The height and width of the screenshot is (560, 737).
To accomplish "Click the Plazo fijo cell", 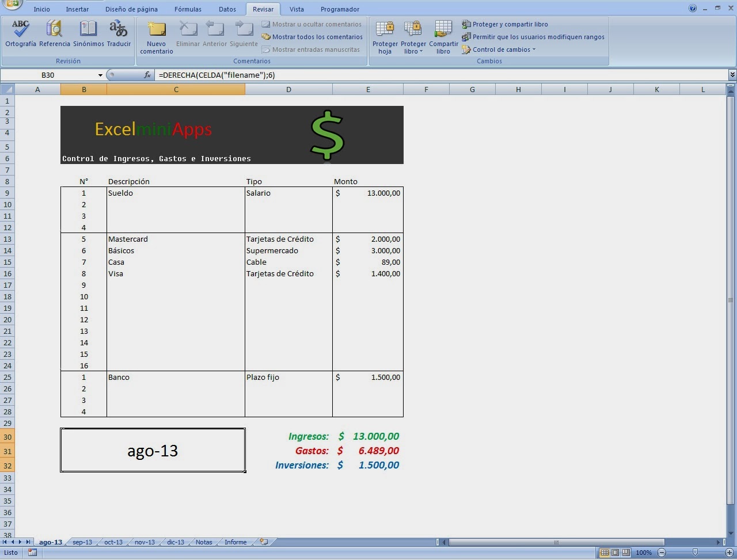I will [x=288, y=377].
